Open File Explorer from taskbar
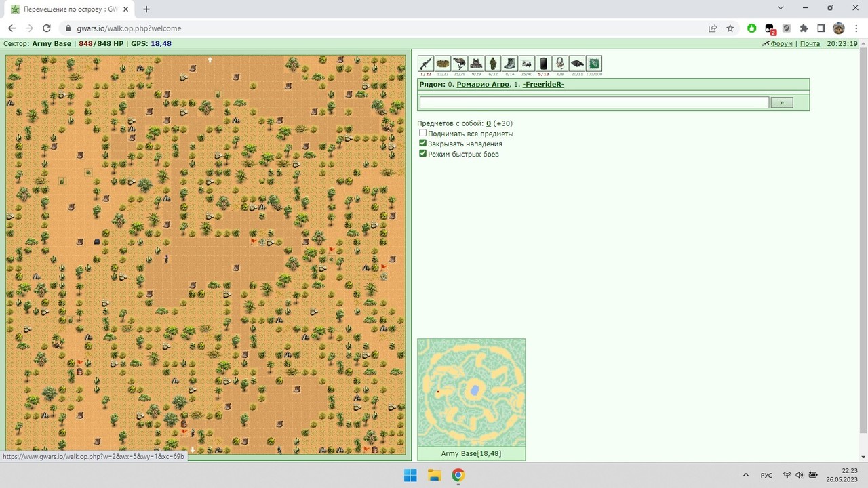This screenshot has width=868, height=488. (x=434, y=475)
